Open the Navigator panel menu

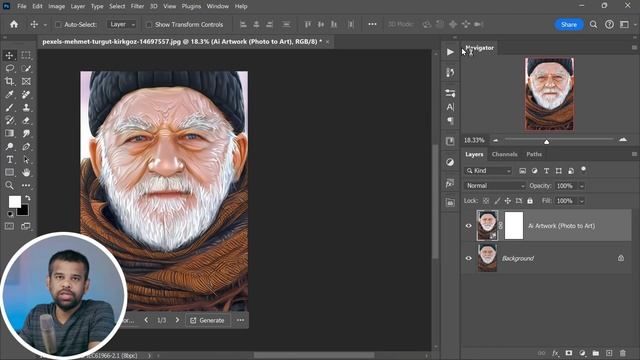[x=634, y=48]
